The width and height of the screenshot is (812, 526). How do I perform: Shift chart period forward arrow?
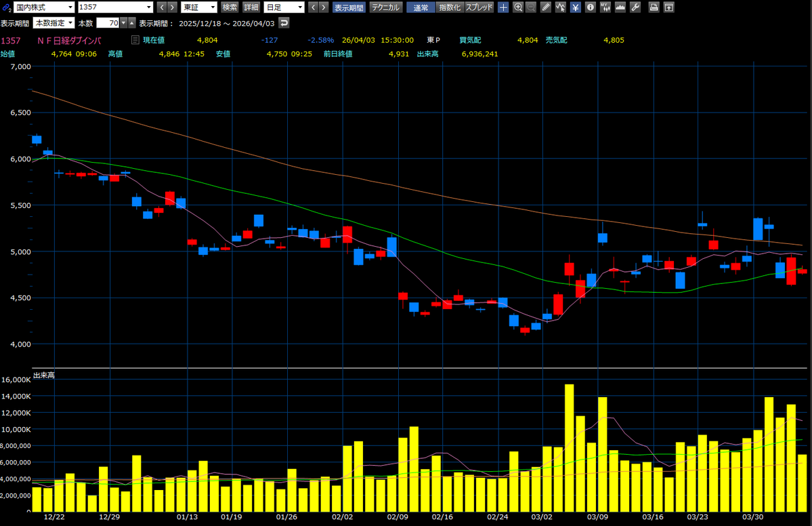[x=324, y=7]
